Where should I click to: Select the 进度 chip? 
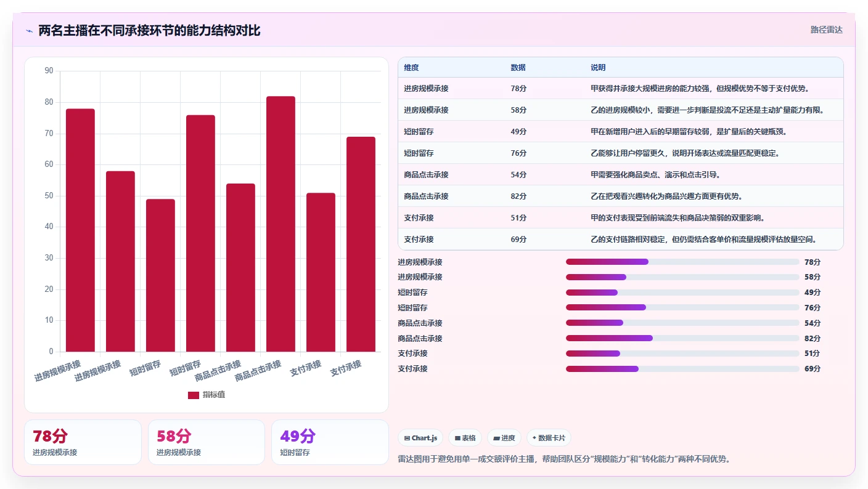pyautogui.click(x=504, y=438)
